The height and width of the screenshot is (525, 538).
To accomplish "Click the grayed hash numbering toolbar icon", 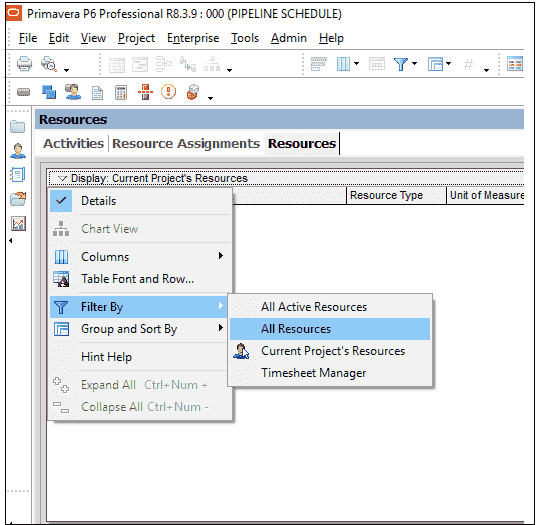I will (x=468, y=64).
